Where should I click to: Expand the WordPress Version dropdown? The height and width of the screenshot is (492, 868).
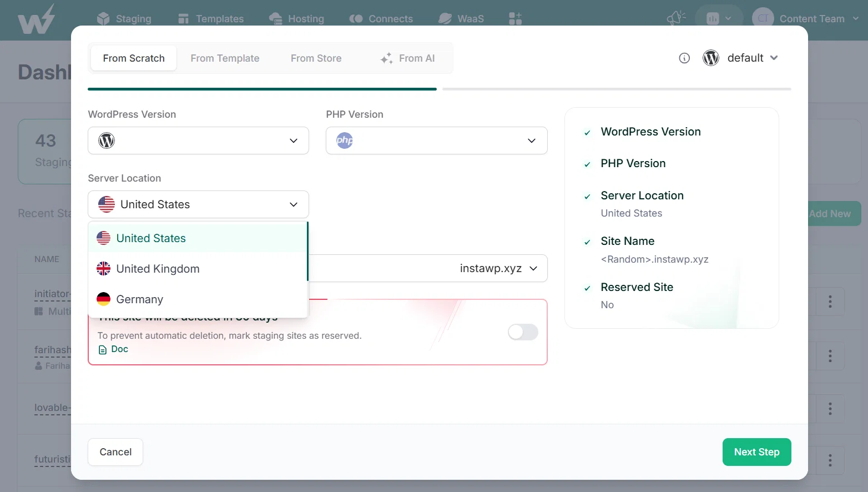[198, 140]
